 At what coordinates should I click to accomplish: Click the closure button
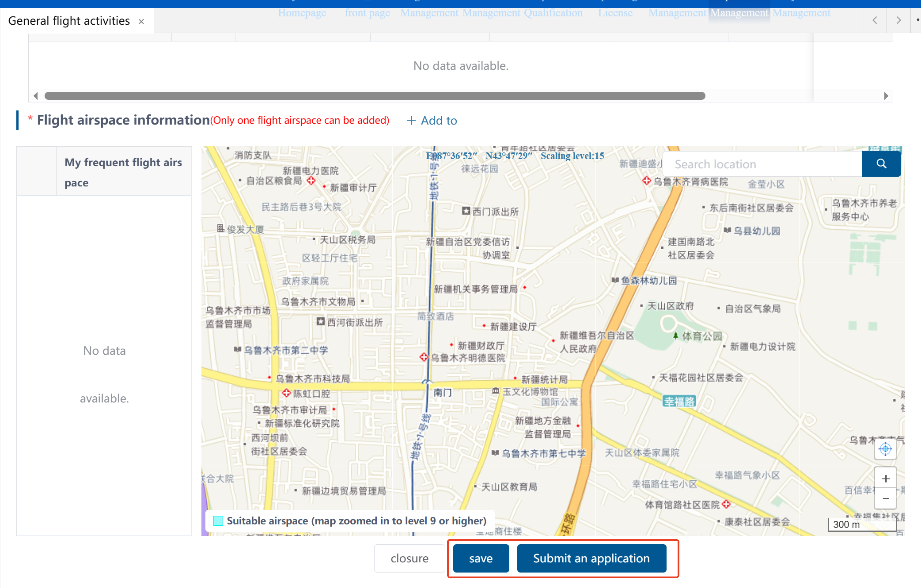point(409,558)
